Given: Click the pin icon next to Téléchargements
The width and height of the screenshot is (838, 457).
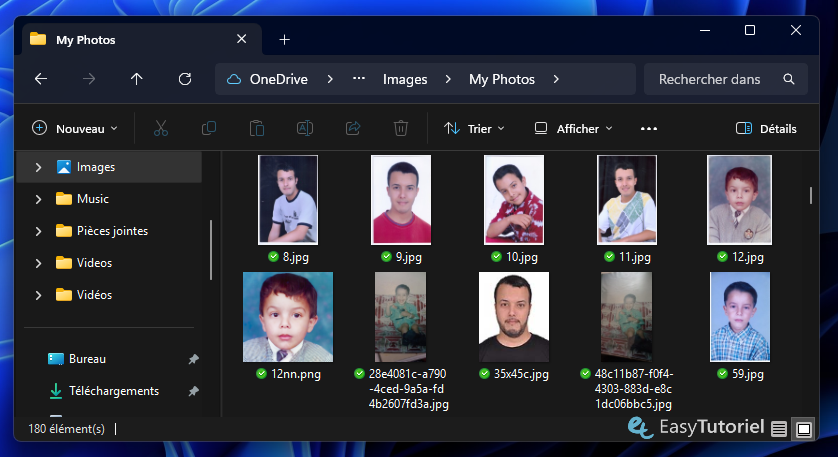Looking at the screenshot, I should pos(193,391).
